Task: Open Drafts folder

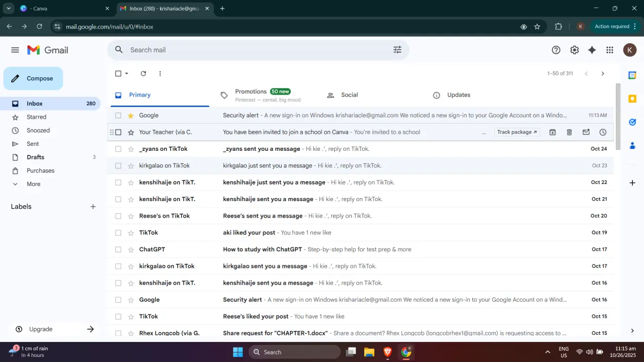Action: pyautogui.click(x=35, y=157)
